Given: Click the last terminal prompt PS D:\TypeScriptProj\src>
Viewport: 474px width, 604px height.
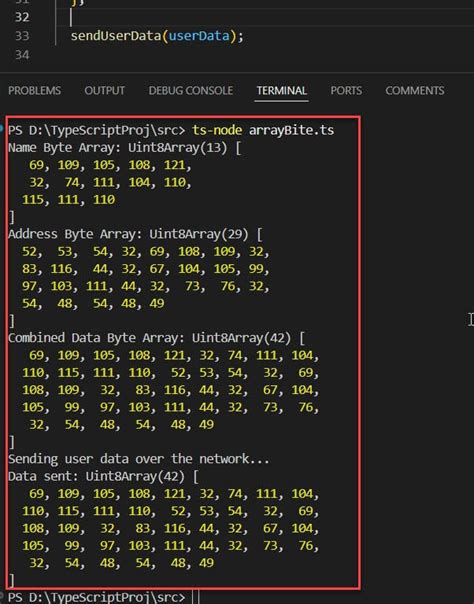Looking at the screenshot, I should coord(97,597).
